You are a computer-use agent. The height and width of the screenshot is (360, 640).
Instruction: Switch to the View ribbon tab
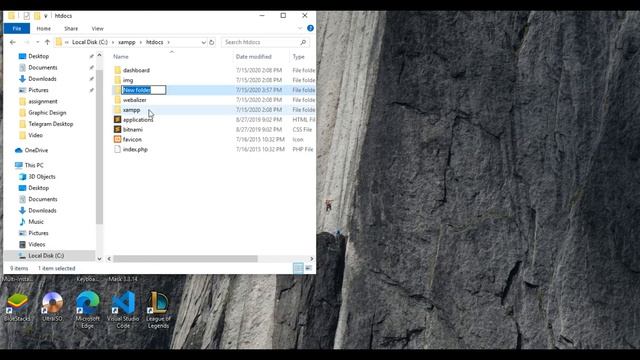(98, 29)
